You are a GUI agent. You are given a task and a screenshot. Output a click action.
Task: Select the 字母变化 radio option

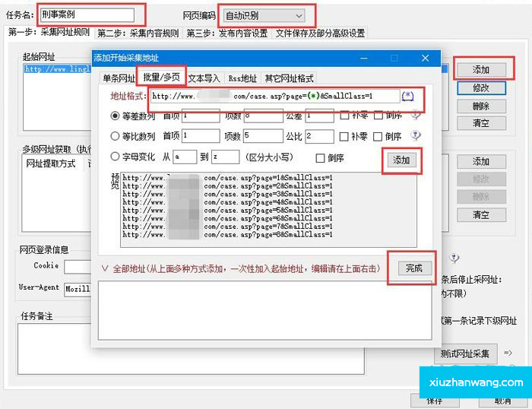[116, 157]
